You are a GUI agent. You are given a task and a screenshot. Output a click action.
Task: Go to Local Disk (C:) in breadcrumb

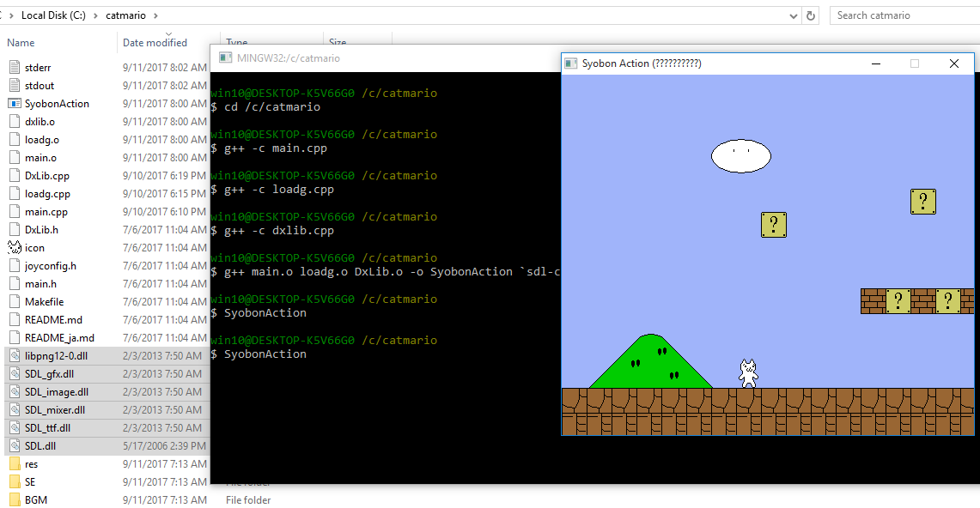pos(53,15)
